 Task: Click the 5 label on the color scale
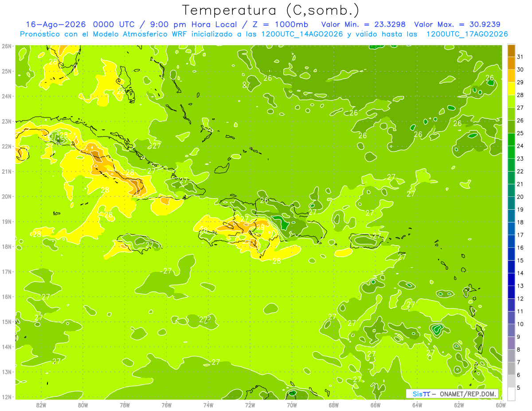tap(520, 388)
